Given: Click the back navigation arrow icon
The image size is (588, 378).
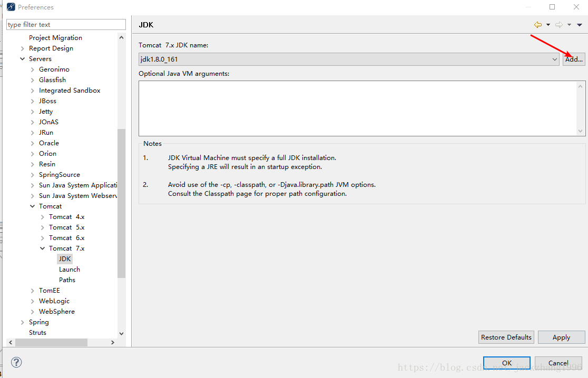Looking at the screenshot, I should pyautogui.click(x=538, y=25).
